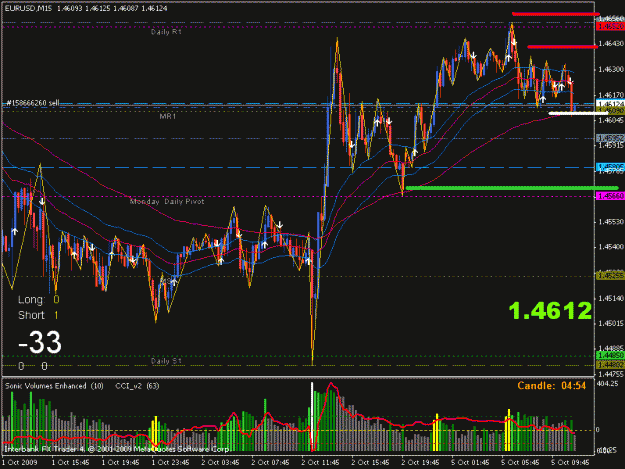The width and height of the screenshot is (625, 469).
Task: Click the '2 Oct 03:45' time axis label
Action: [x=220, y=462]
